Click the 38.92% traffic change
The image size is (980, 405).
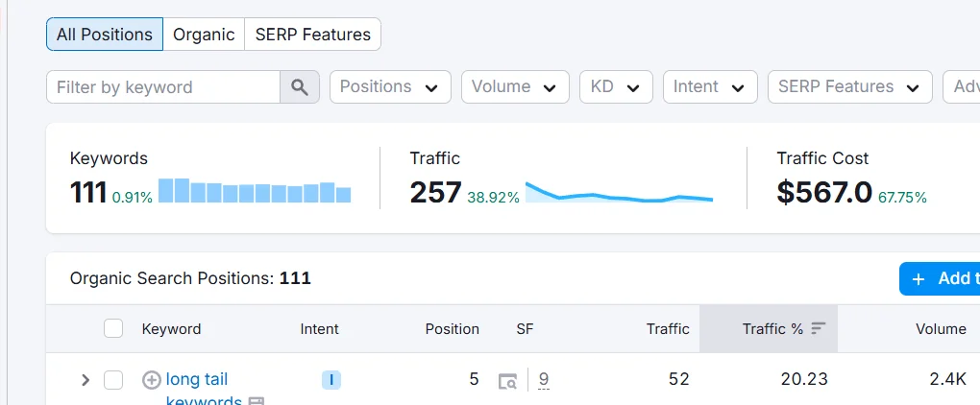(493, 198)
